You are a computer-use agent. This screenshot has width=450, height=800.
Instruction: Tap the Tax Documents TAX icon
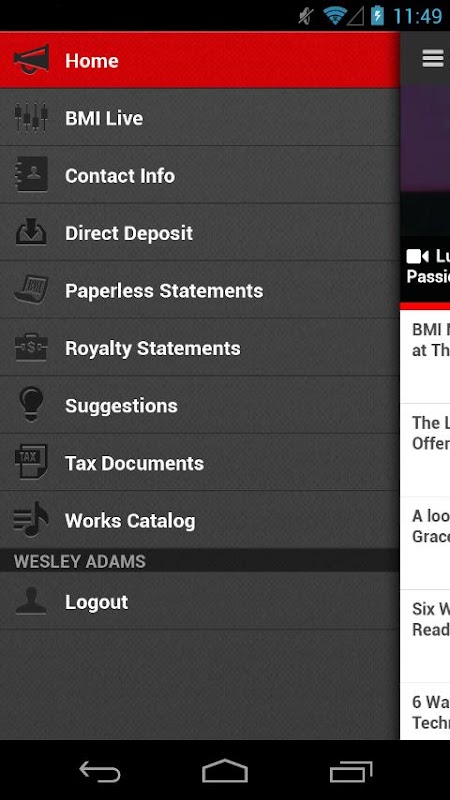[x=32, y=462]
